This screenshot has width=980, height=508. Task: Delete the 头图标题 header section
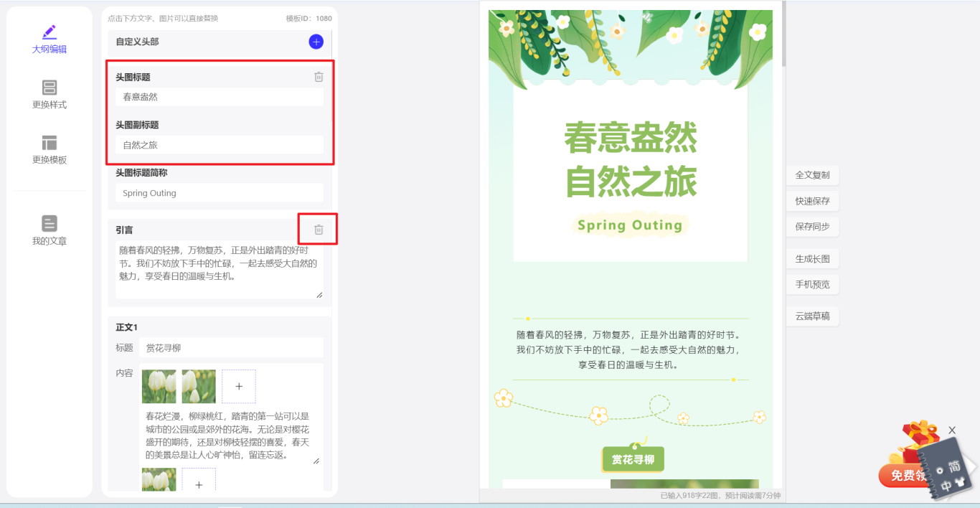click(319, 77)
